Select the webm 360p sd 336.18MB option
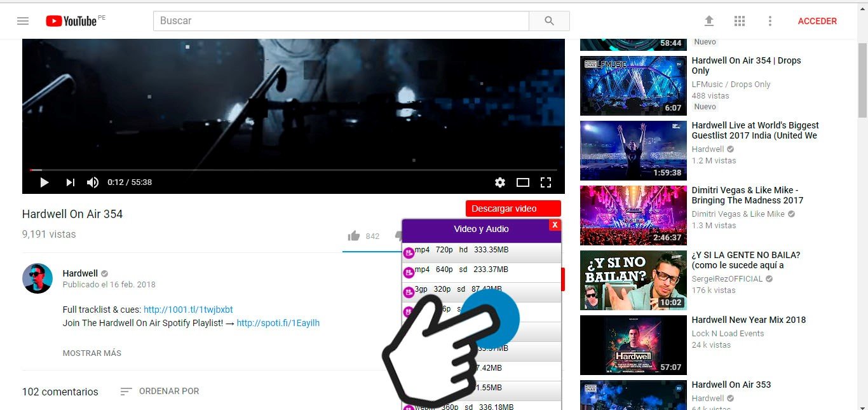The height and width of the screenshot is (410, 868). point(482,406)
